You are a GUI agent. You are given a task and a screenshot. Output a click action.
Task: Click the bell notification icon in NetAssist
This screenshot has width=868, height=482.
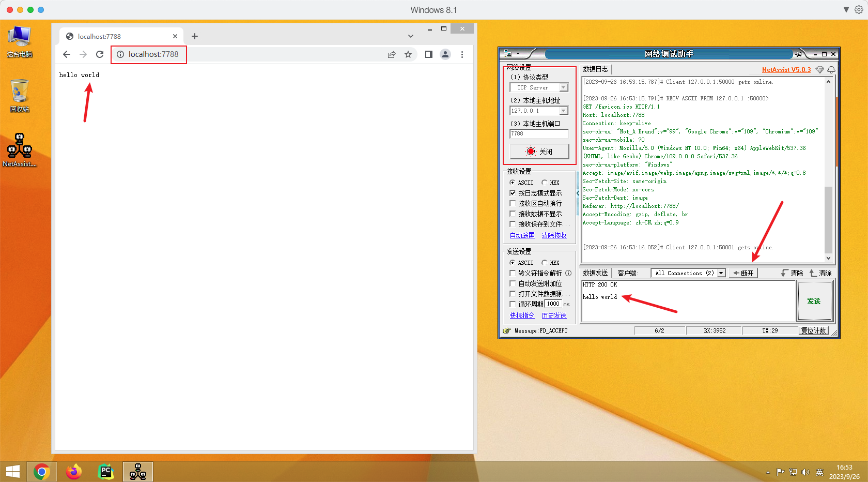point(831,70)
